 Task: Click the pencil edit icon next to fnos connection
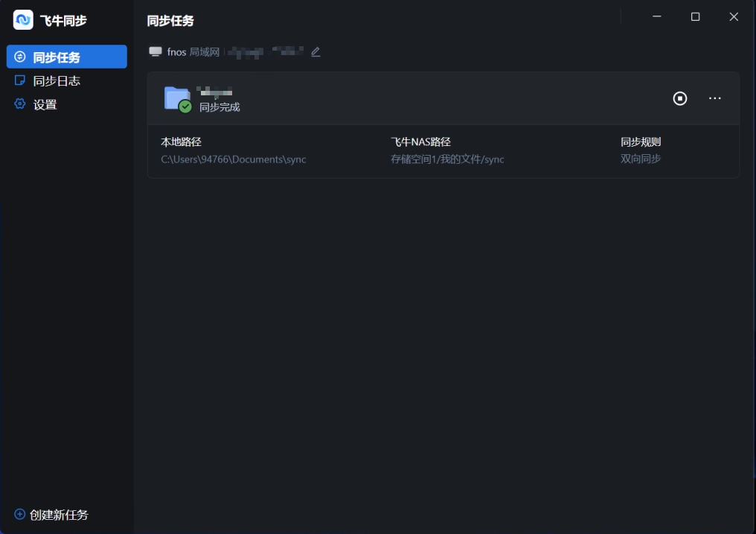[315, 51]
